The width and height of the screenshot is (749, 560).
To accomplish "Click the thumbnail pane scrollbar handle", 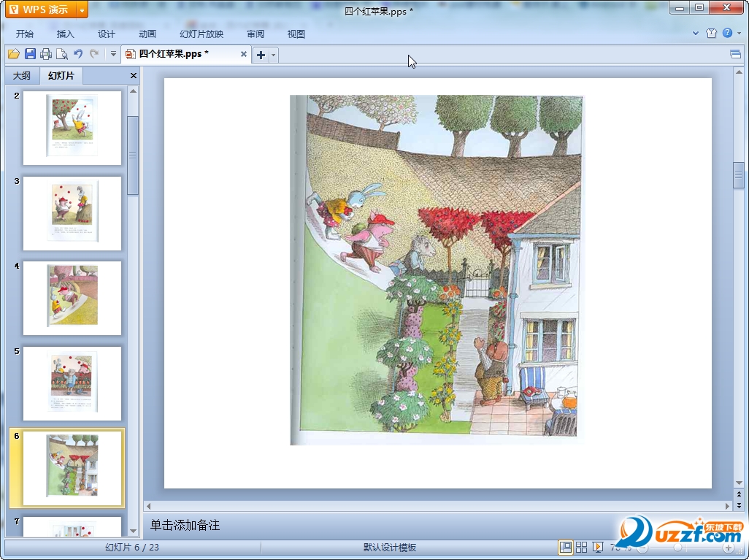I will [134, 156].
